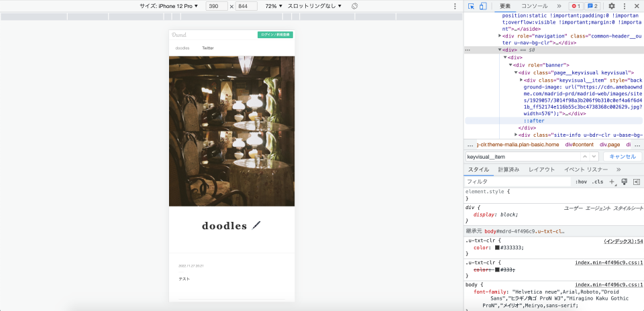Click the font-family property in body rule
The image size is (644, 311).
[x=490, y=292]
